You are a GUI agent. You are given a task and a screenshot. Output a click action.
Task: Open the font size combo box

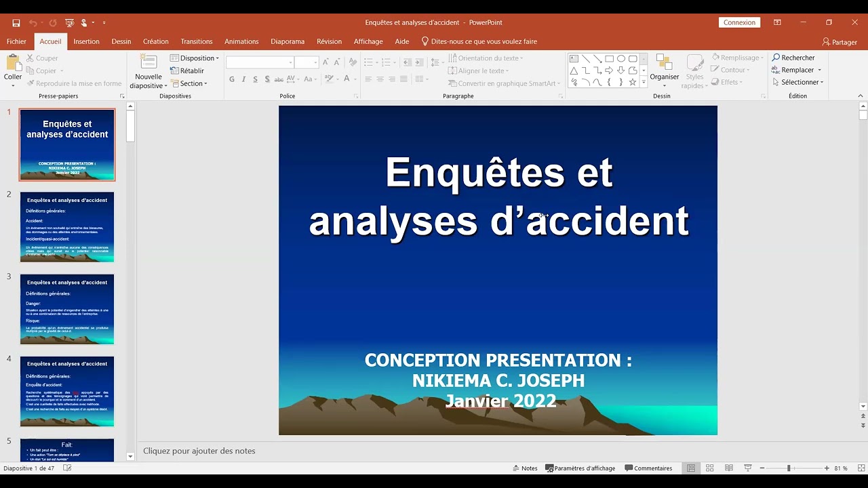(307, 62)
